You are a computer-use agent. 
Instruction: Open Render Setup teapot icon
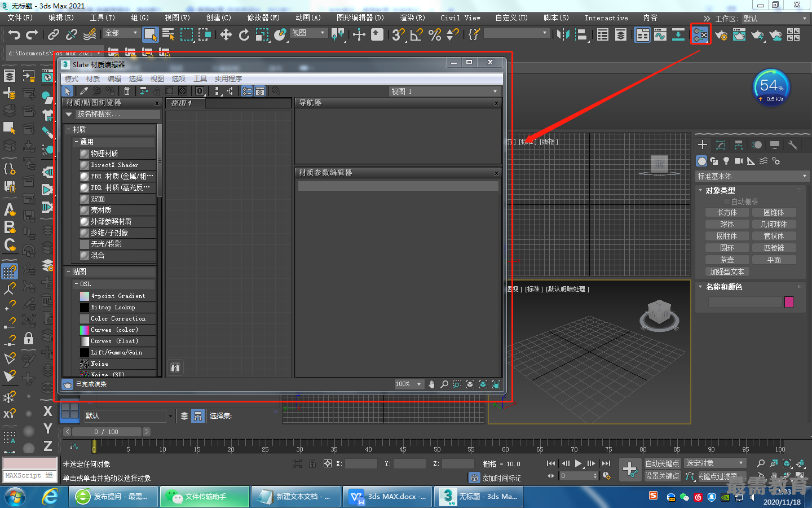(721, 35)
